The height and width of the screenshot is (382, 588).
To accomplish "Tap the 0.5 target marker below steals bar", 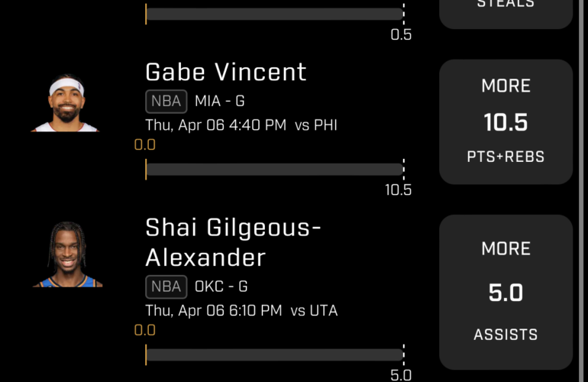I will [401, 35].
